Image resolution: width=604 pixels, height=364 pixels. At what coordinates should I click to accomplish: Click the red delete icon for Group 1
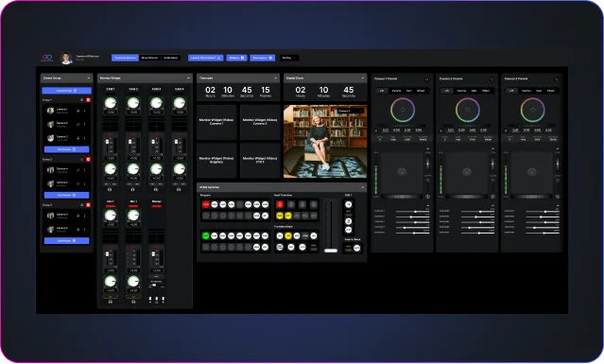click(88, 100)
